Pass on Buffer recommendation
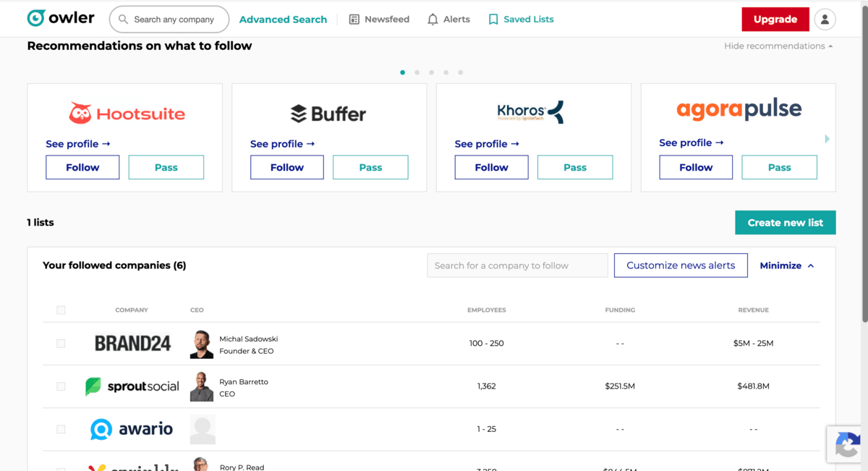868x471 pixels. pos(370,167)
